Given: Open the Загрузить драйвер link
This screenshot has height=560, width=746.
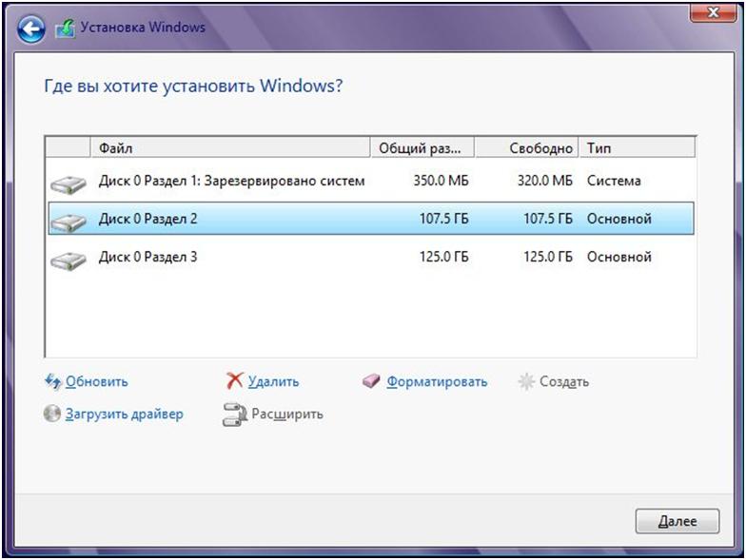Looking at the screenshot, I should point(124,415).
